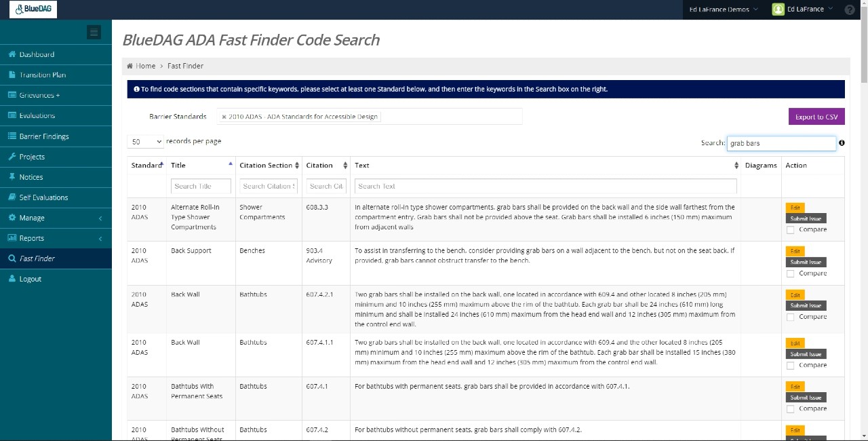
Task: Click the Search Text filter field
Action: point(545,186)
